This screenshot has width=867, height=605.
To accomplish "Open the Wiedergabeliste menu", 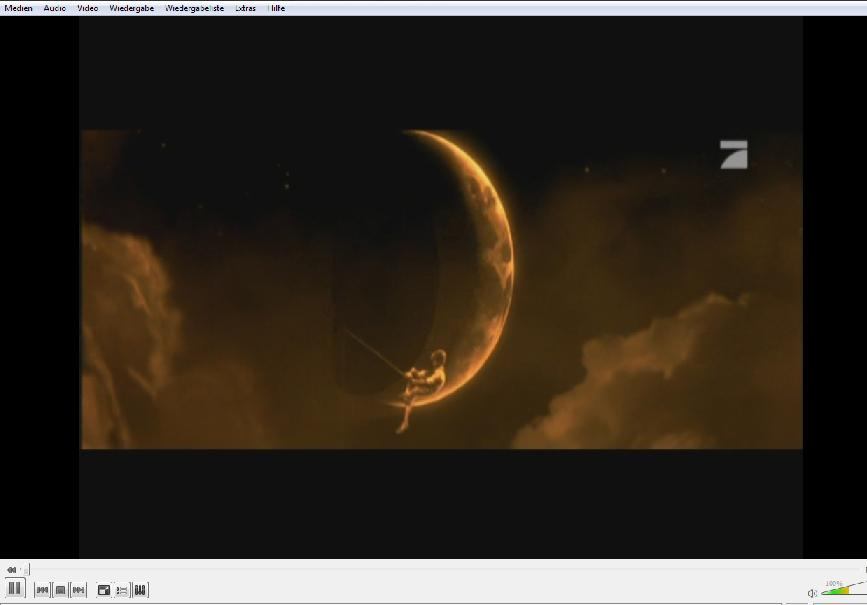I will (195, 8).
